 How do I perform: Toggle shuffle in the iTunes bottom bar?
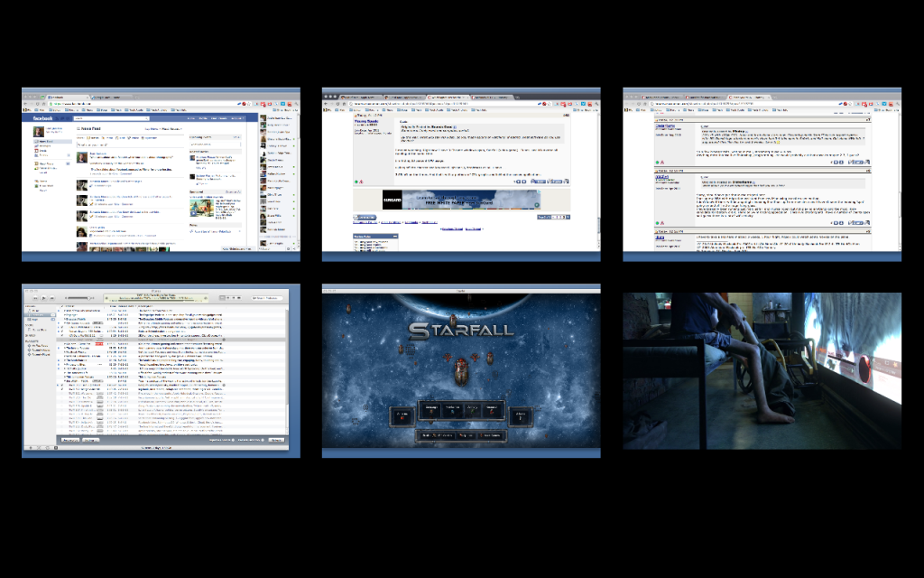pos(39,448)
